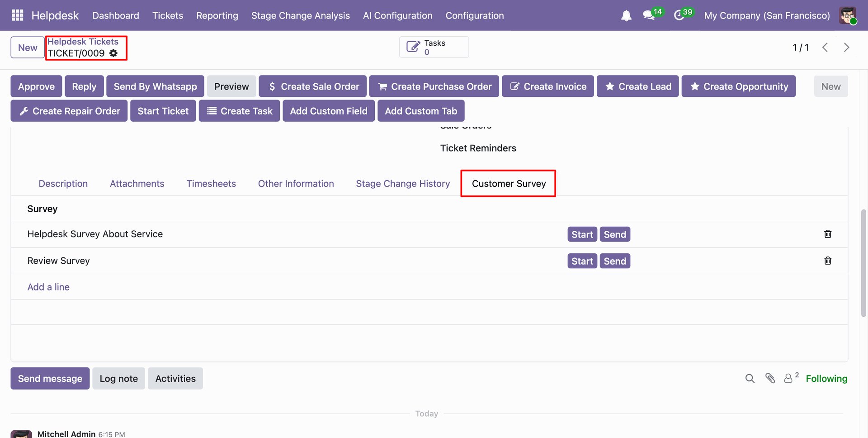Open the company switcher My Company (San Francisco)
The width and height of the screenshot is (868, 438).
[x=767, y=16]
